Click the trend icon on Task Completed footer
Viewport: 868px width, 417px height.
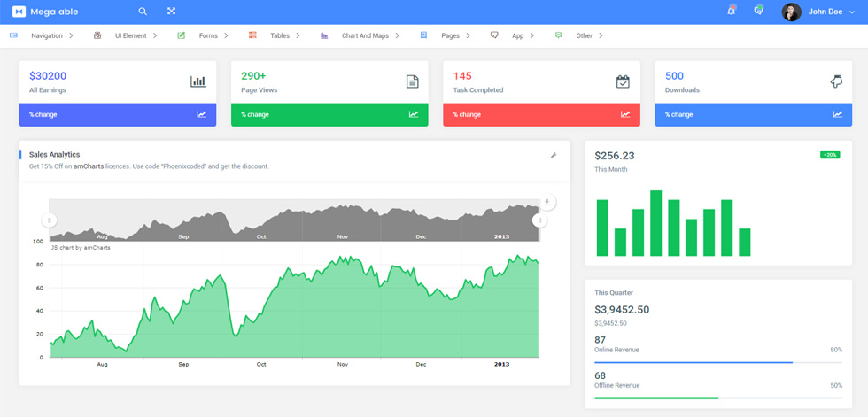625,114
